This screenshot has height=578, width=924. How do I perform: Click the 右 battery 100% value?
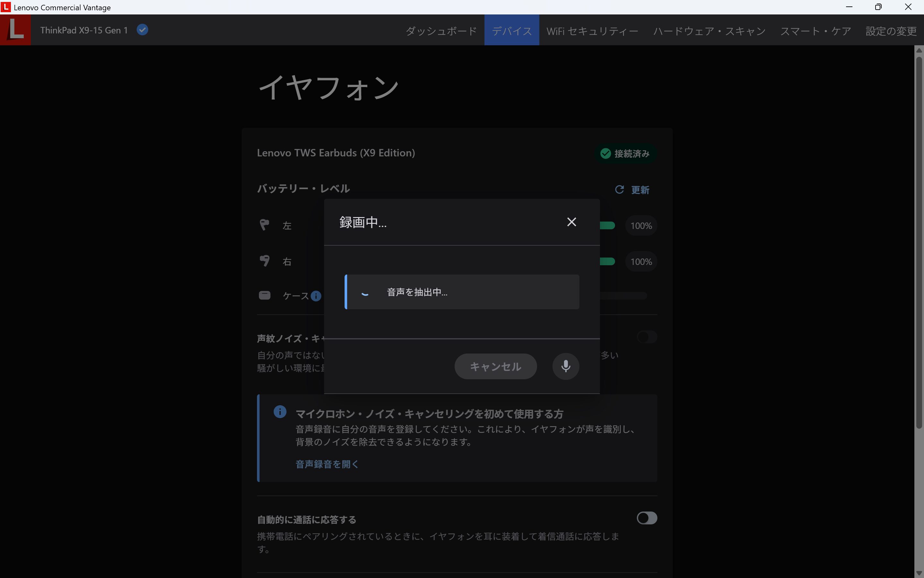click(x=641, y=261)
